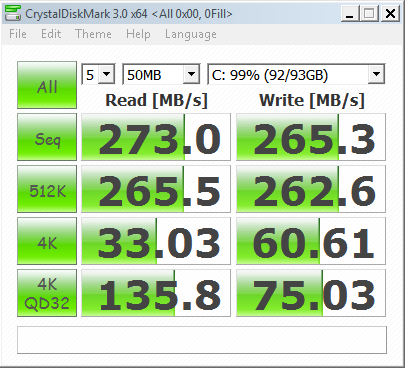Minimize the CrystalDiskMark window
Screen dimensions: 405x368
pyautogui.click(x=350, y=14)
